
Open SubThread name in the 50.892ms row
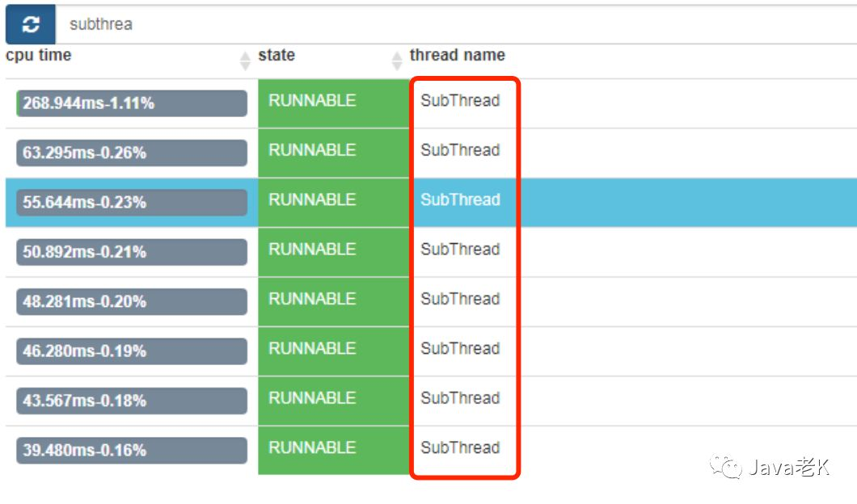pos(460,250)
